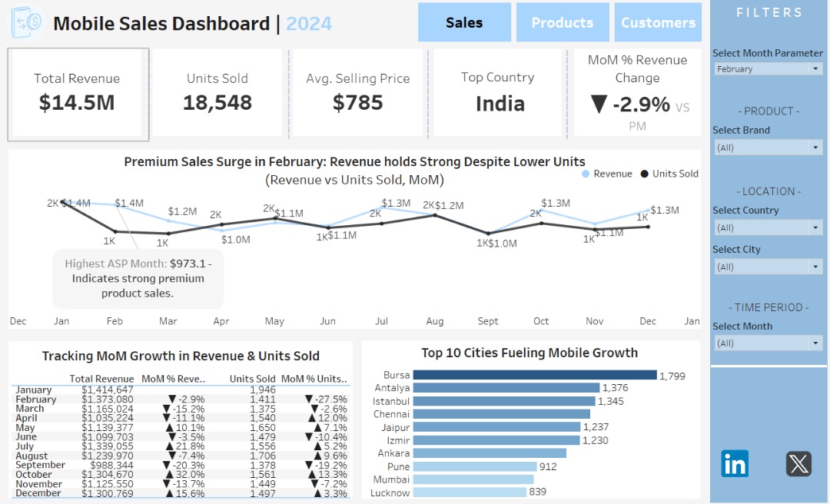Image resolution: width=830 pixels, height=504 pixels.
Task: Switch to the Sales tab
Action: tap(464, 22)
